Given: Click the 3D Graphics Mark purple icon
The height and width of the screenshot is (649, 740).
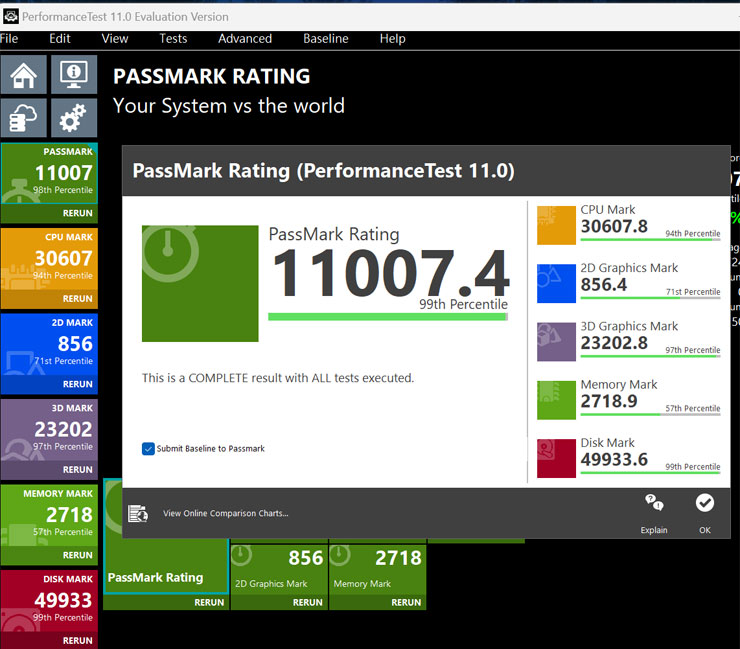Looking at the screenshot, I should [x=556, y=341].
